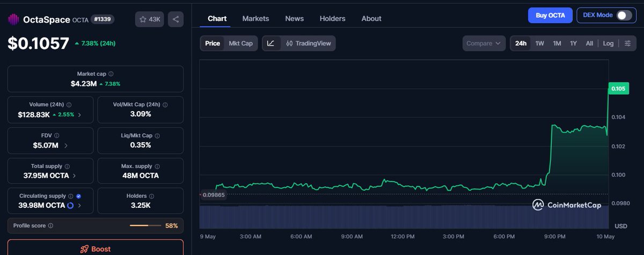
Task: Open Market cap info tooltip icon
Action: pyautogui.click(x=111, y=74)
